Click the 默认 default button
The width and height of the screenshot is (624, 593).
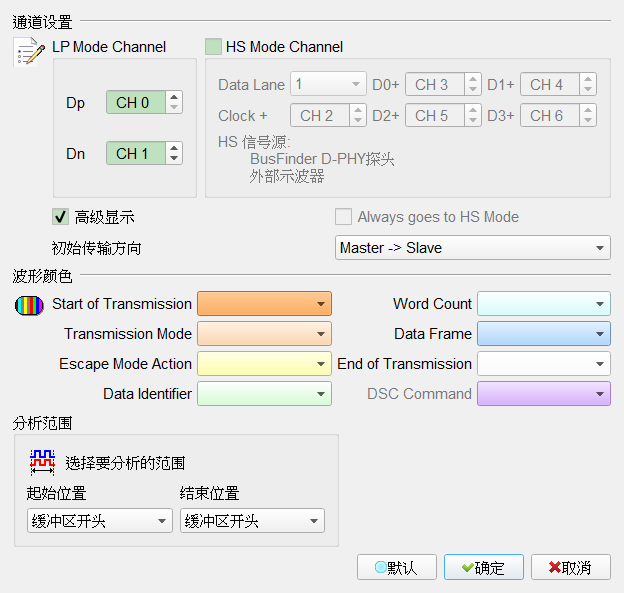point(397,567)
